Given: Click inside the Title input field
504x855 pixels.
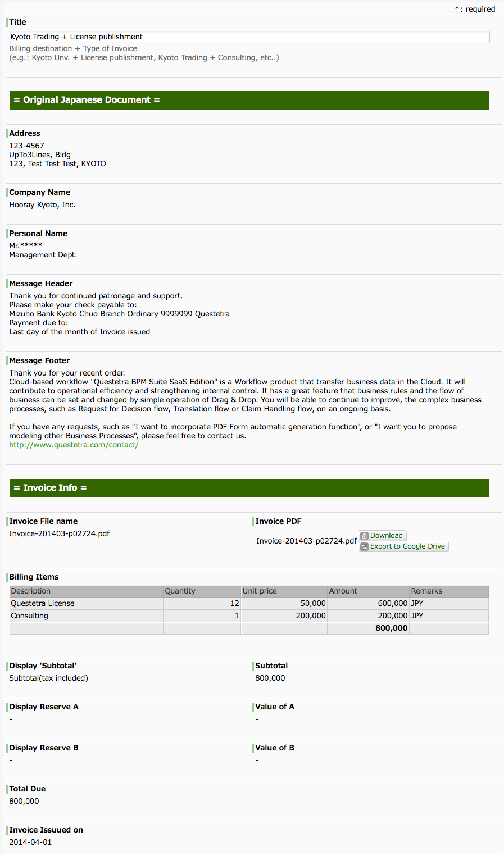Looking at the screenshot, I should coord(249,37).
